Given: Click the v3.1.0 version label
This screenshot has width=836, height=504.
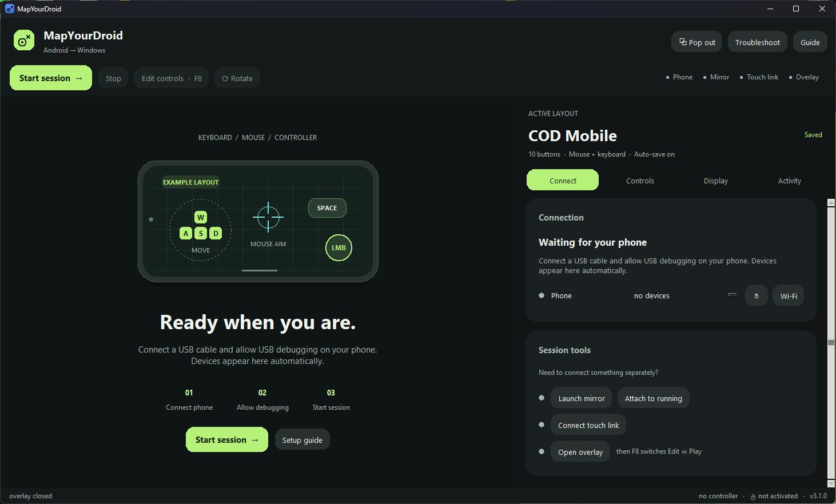Looking at the screenshot, I should (818, 496).
